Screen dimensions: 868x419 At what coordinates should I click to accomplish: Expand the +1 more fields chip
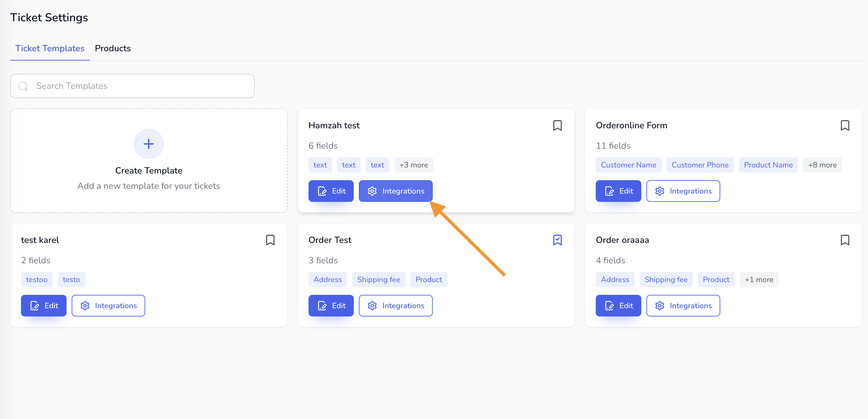(759, 280)
